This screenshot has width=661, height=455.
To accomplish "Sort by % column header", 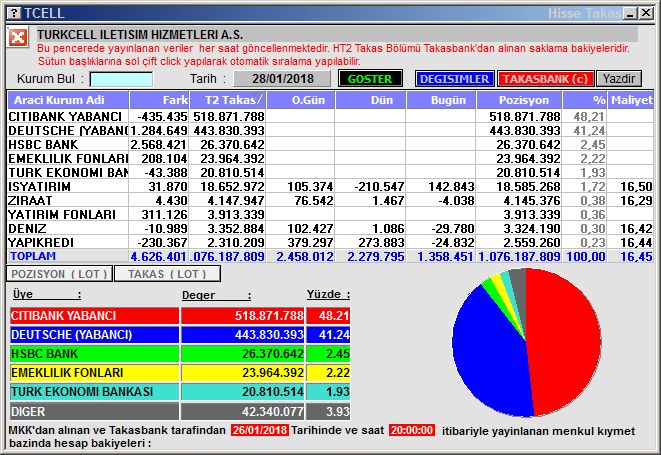I will [585, 100].
